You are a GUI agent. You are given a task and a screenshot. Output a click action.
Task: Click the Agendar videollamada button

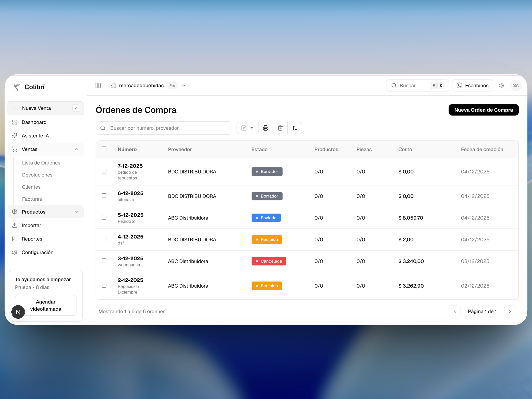46,305
